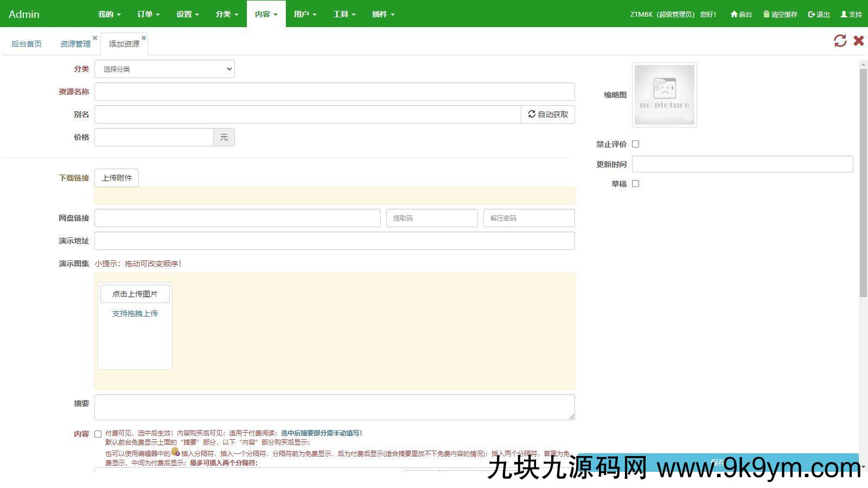
Task: Click the 提取码 extraction code input field
Action: (x=431, y=217)
